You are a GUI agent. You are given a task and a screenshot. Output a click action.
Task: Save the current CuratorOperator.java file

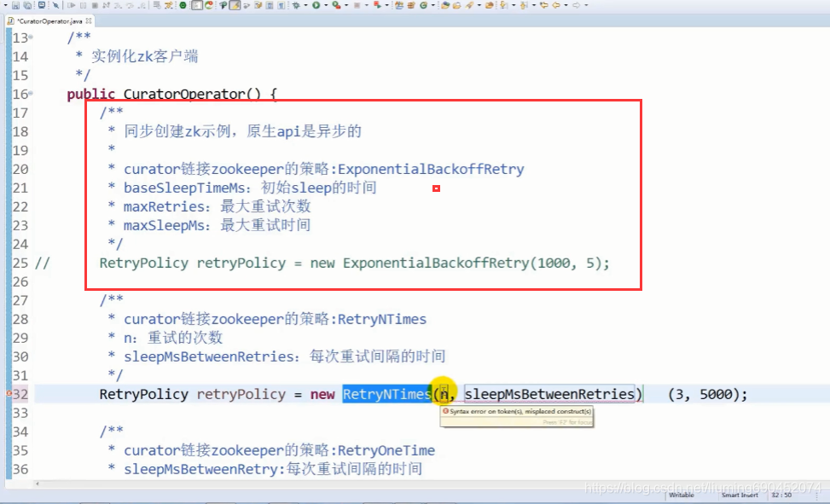[x=15, y=6]
